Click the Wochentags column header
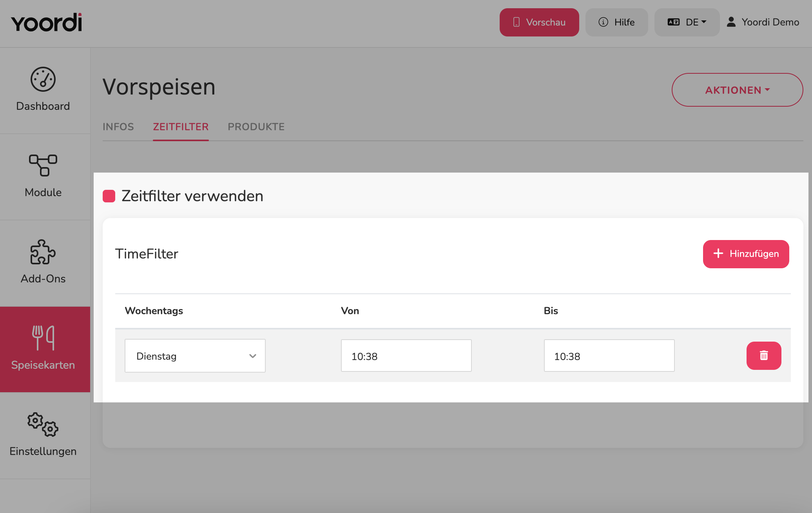 tap(154, 311)
